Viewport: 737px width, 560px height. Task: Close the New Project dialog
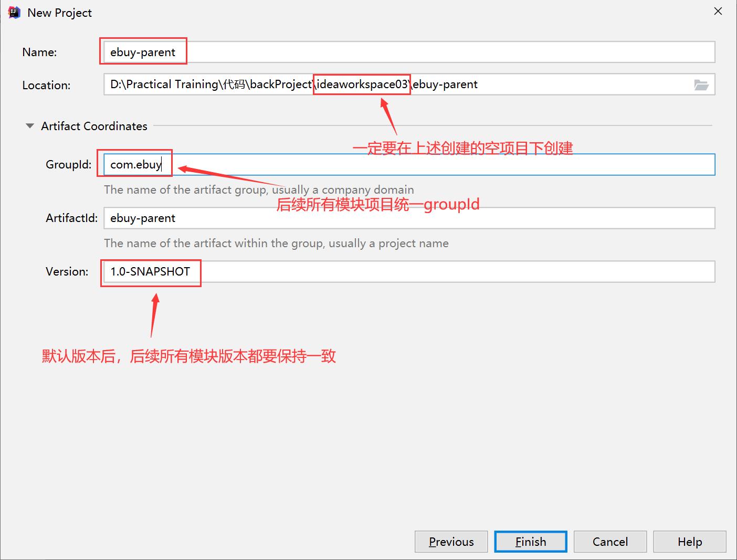[x=718, y=11]
